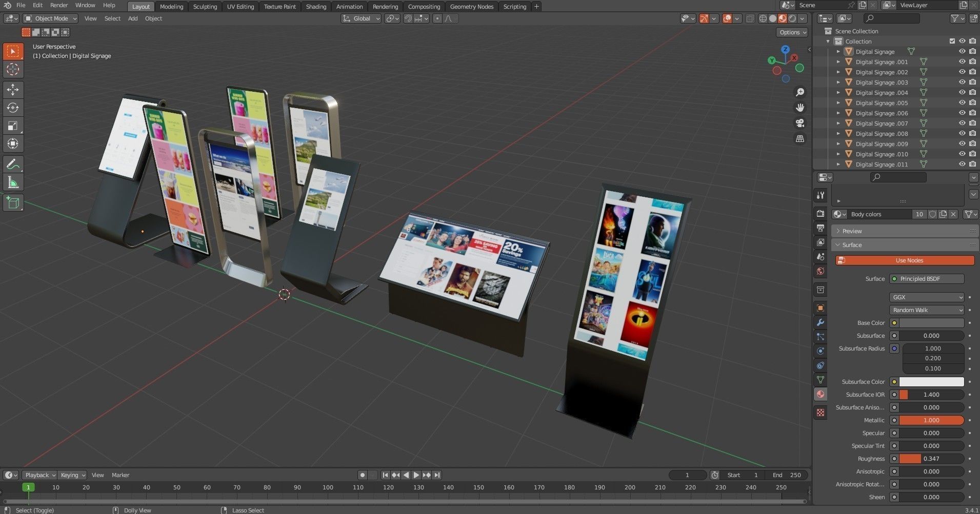Screen dimensions: 980x514
Task: Pick the Rotate tool
Action: click(13, 108)
